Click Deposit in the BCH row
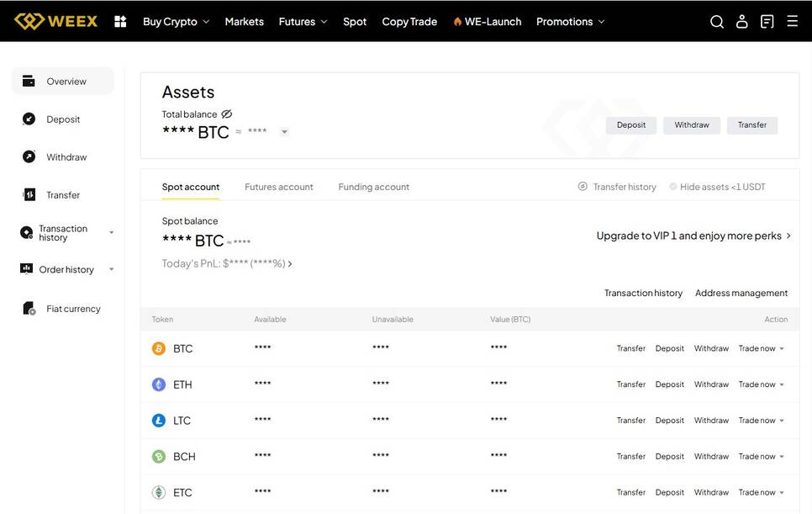The image size is (812, 514). coord(670,457)
